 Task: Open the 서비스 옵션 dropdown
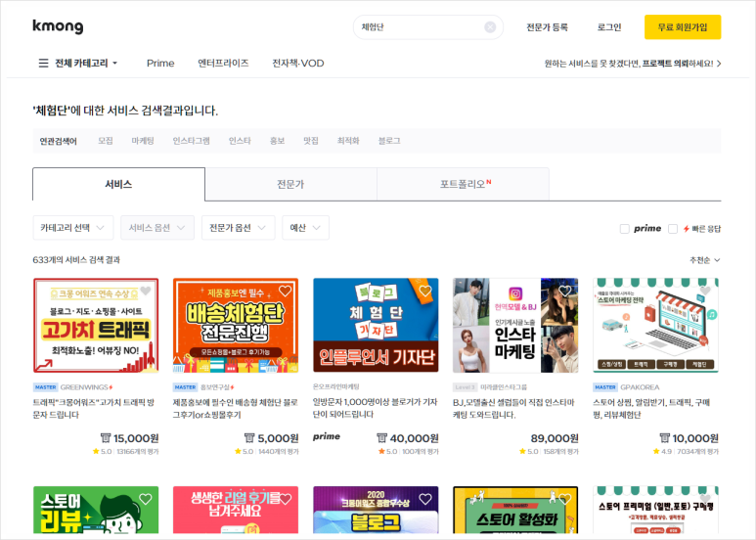157,228
